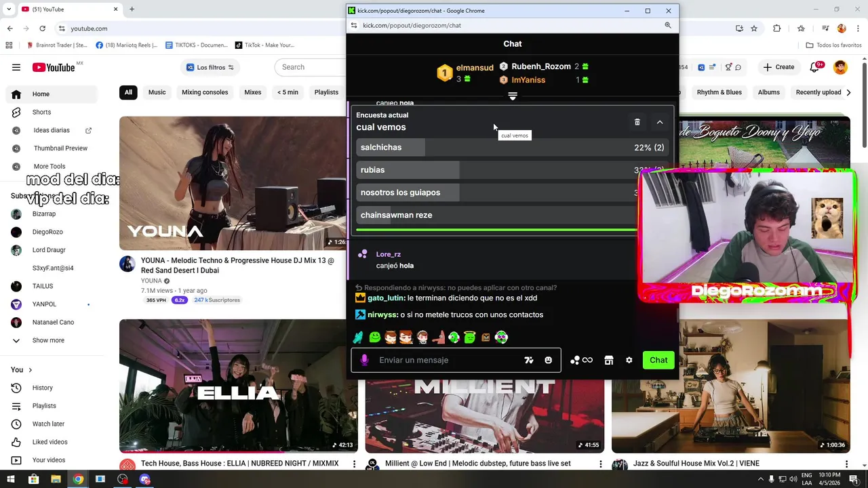This screenshot has width=868, height=488.
Task: Insert the green headphones blob emote
Action: point(501,337)
